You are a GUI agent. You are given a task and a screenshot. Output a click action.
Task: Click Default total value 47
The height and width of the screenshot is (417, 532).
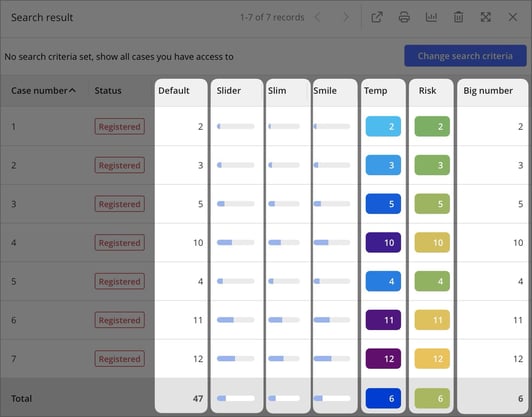tap(198, 398)
